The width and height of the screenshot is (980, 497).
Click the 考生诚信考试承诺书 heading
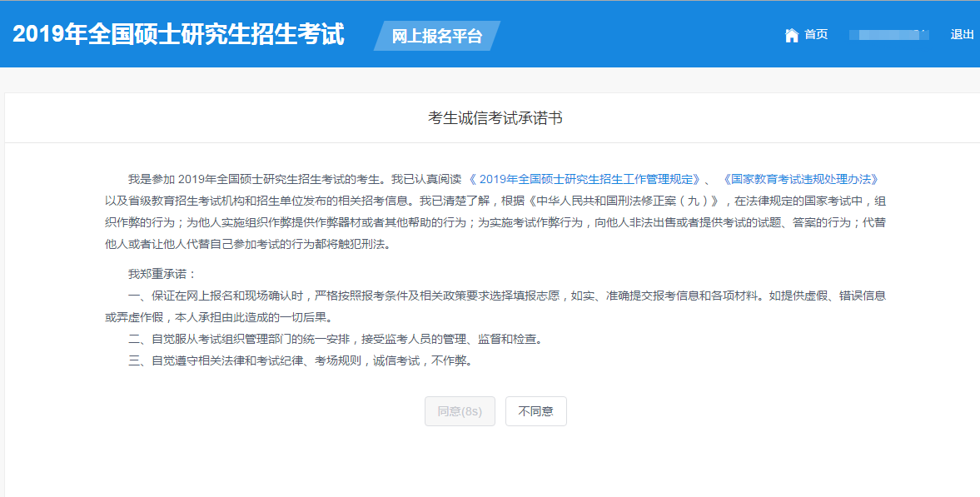coord(495,118)
